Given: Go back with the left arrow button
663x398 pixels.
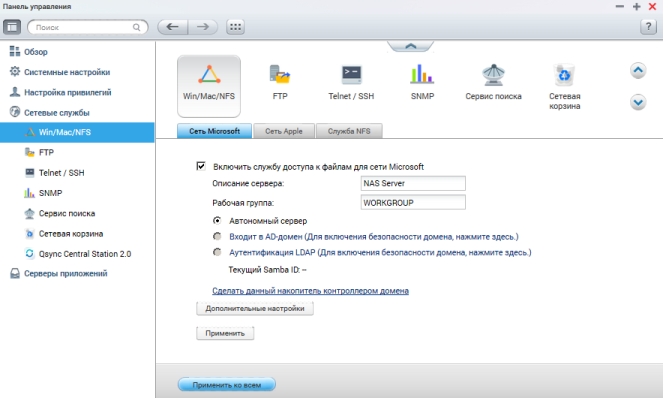Looking at the screenshot, I should [173, 27].
